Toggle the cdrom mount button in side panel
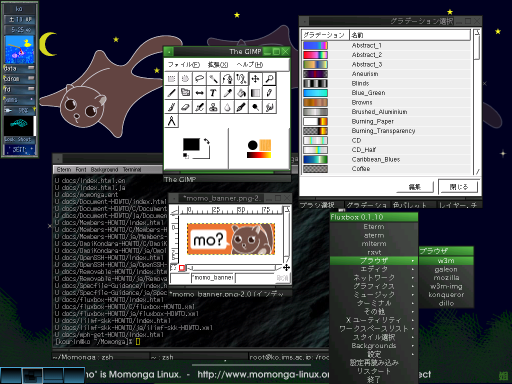The image size is (512, 384). (x=31, y=78)
